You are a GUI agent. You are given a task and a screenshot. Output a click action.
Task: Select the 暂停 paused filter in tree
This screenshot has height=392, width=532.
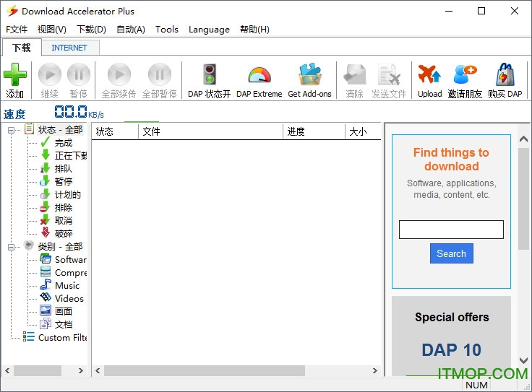(x=64, y=181)
